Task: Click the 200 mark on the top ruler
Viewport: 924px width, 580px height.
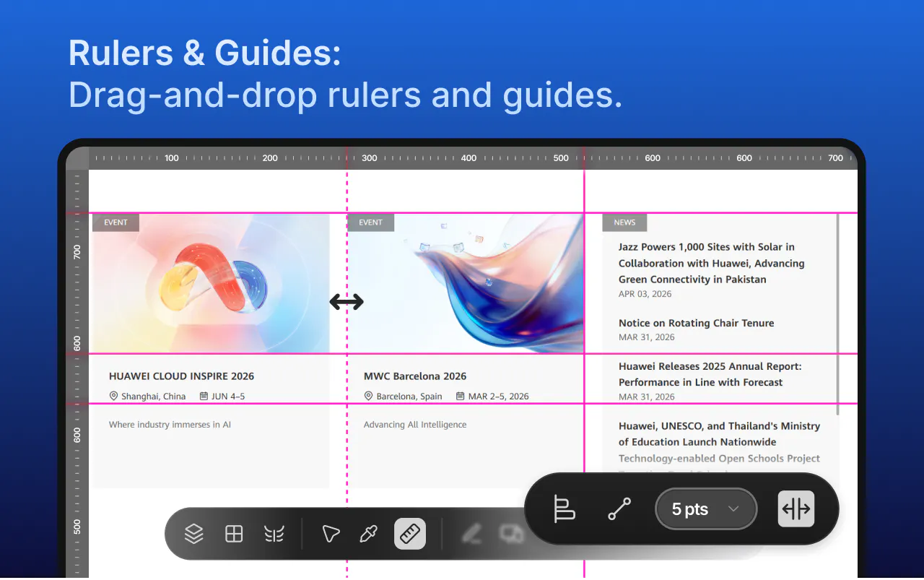Action: (x=270, y=158)
